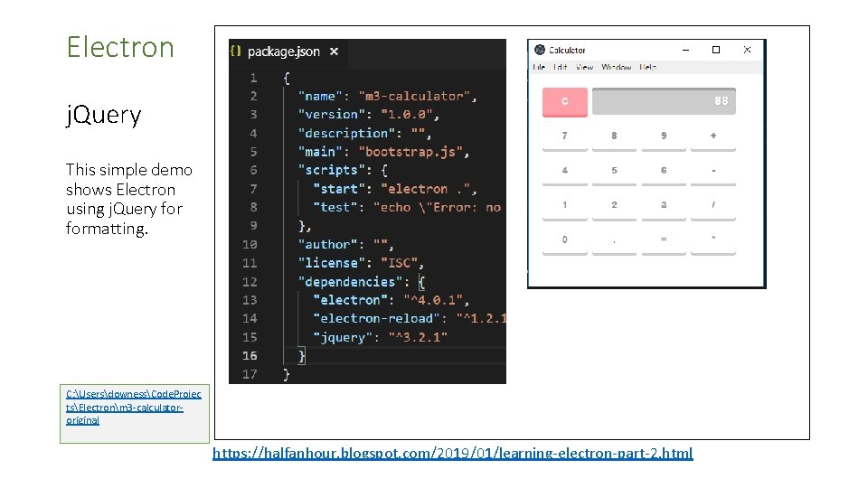Click the "bootstrap.js" main value
The image size is (868, 488).
tap(410, 152)
